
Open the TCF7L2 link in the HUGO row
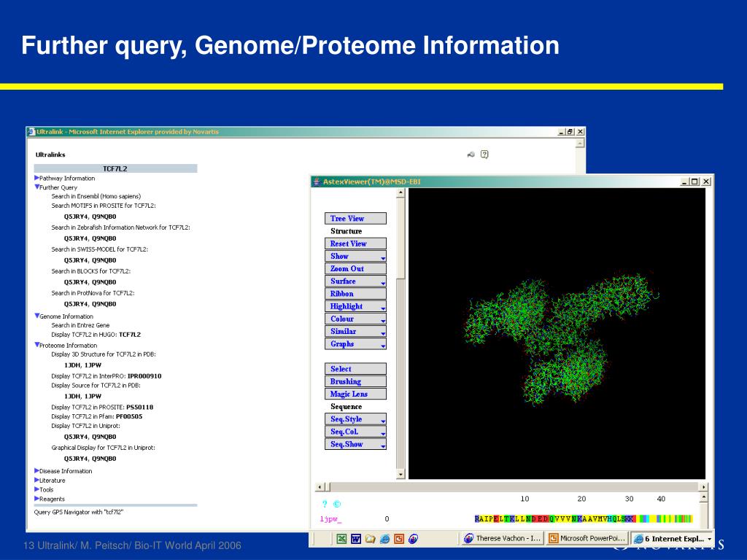click(x=130, y=335)
